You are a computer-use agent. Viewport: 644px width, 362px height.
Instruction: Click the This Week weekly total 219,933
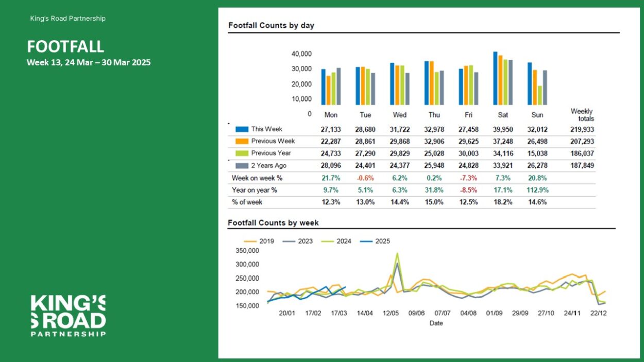click(582, 130)
